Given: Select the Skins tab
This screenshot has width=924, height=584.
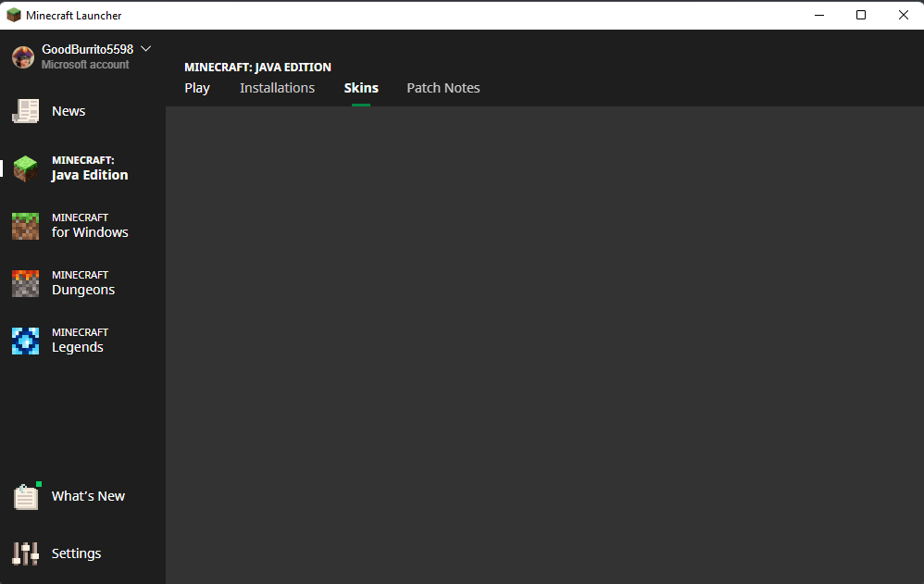Looking at the screenshot, I should pyautogui.click(x=361, y=88).
